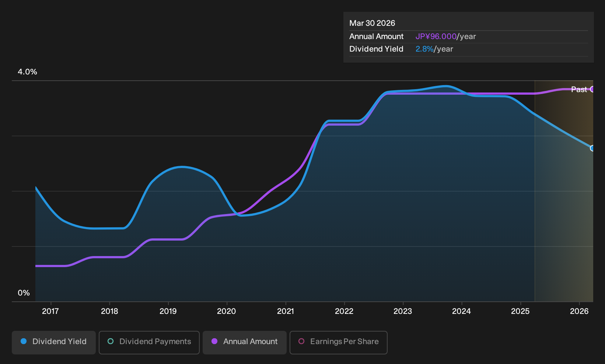Select the 2020 x-axis label

227,311
